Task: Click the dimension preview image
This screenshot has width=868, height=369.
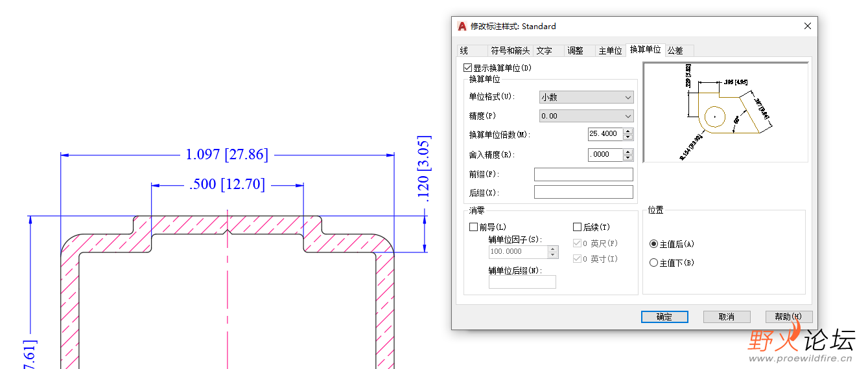Action: click(x=725, y=112)
